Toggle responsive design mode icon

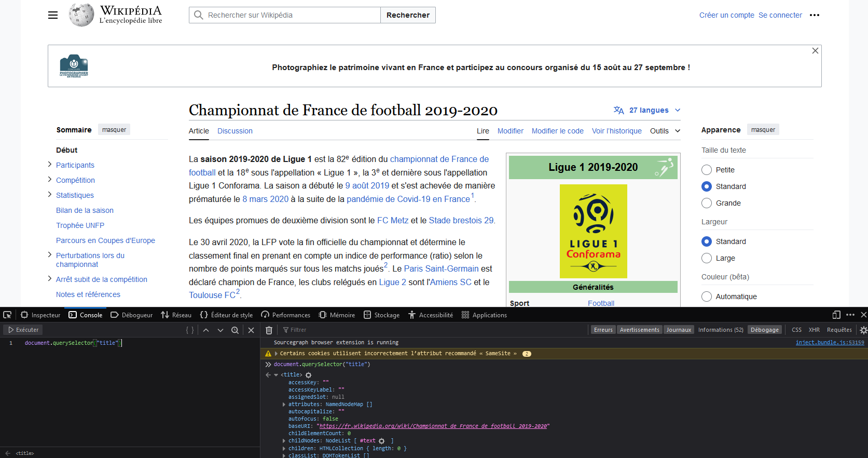pyautogui.click(x=836, y=315)
